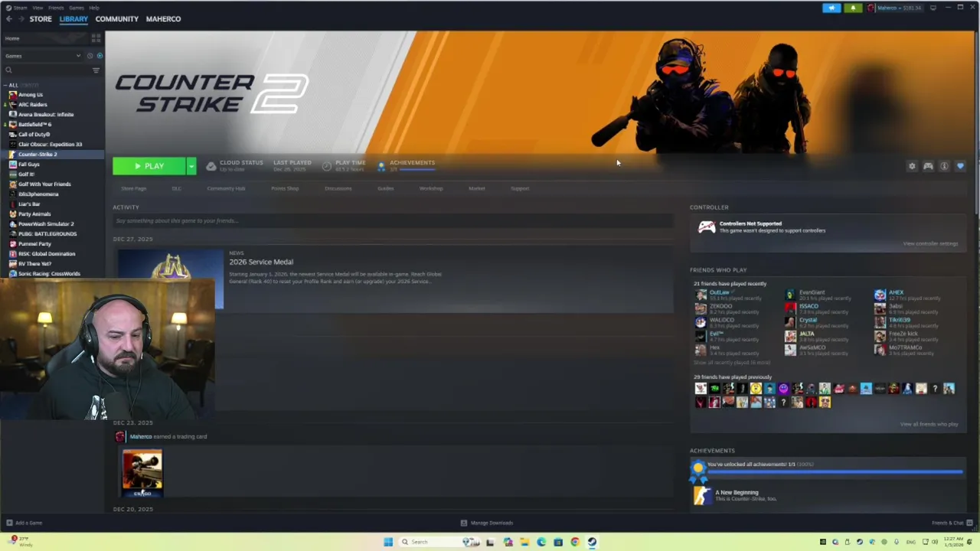This screenshot has width=980, height=551.
Task: Open the collections grid view icon
Action: (96, 37)
